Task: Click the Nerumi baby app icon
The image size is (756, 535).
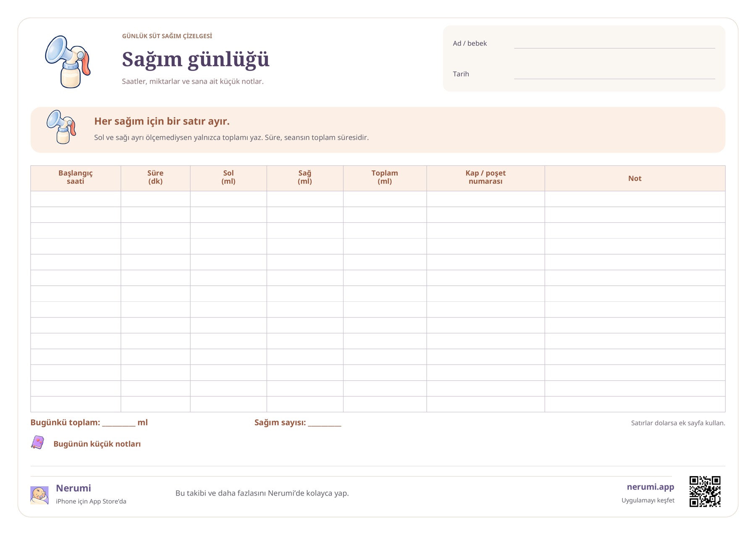Action: click(39, 495)
